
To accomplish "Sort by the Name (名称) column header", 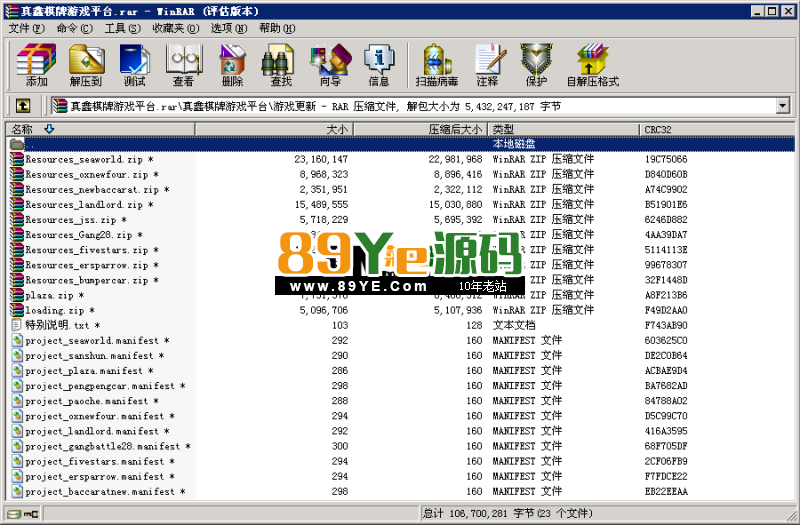I will 101,130.
